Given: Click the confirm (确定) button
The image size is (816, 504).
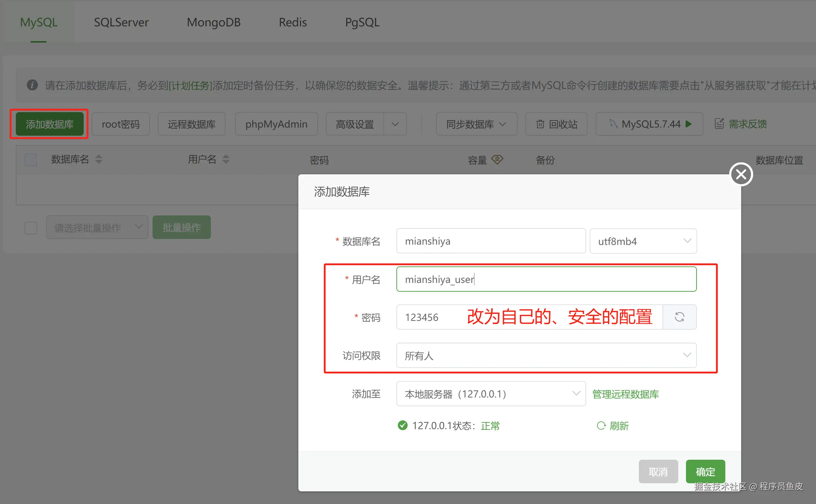Looking at the screenshot, I should point(705,472).
